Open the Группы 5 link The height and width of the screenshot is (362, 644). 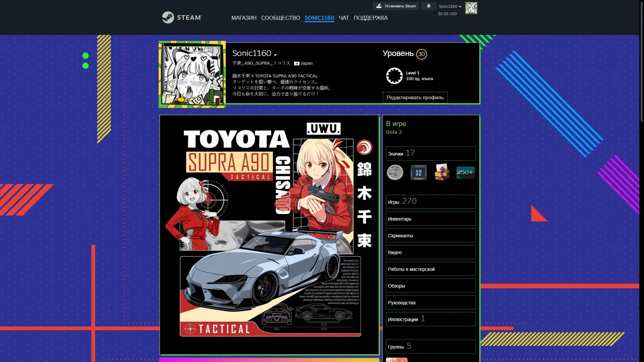click(431, 346)
